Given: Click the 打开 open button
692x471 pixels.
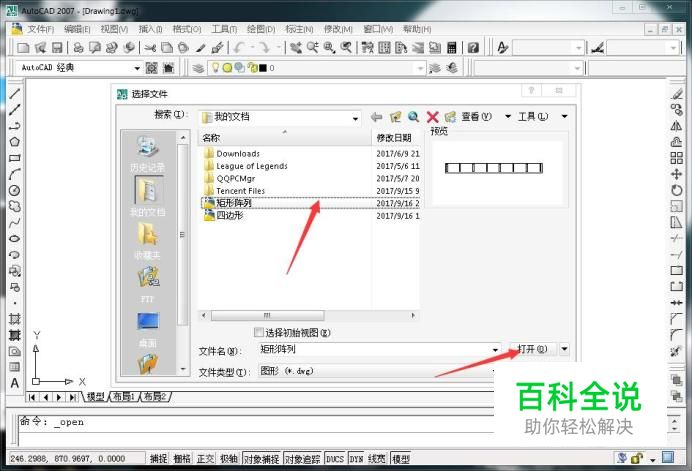Looking at the screenshot, I should 533,349.
